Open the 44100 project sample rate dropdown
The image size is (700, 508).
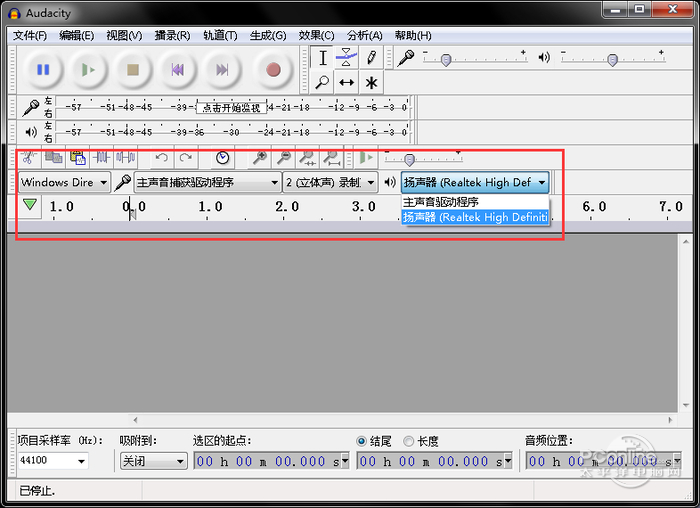click(82, 461)
